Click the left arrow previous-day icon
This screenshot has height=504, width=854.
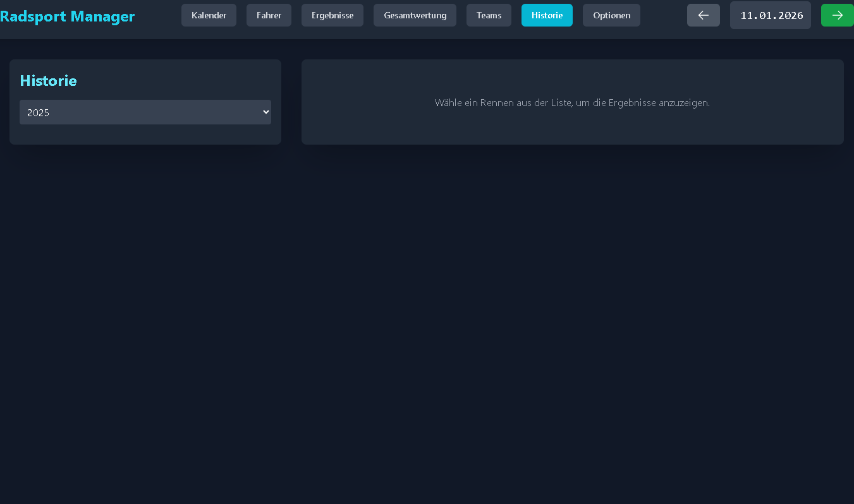pos(703,15)
